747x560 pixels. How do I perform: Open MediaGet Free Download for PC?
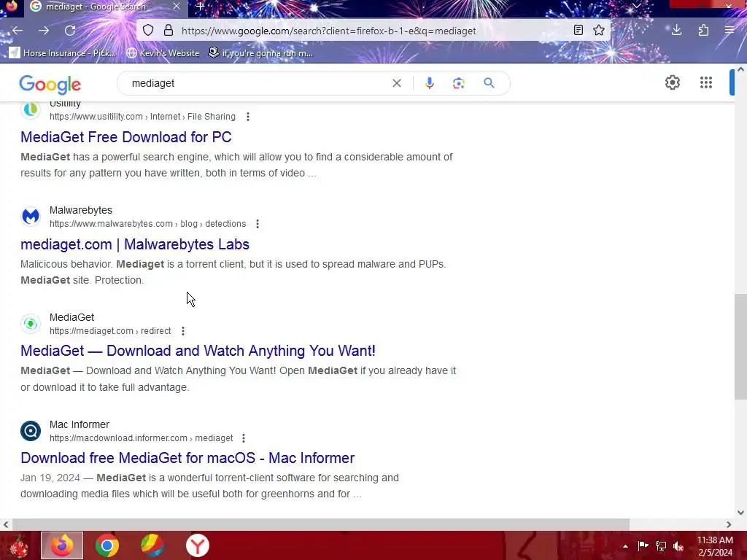(x=125, y=137)
